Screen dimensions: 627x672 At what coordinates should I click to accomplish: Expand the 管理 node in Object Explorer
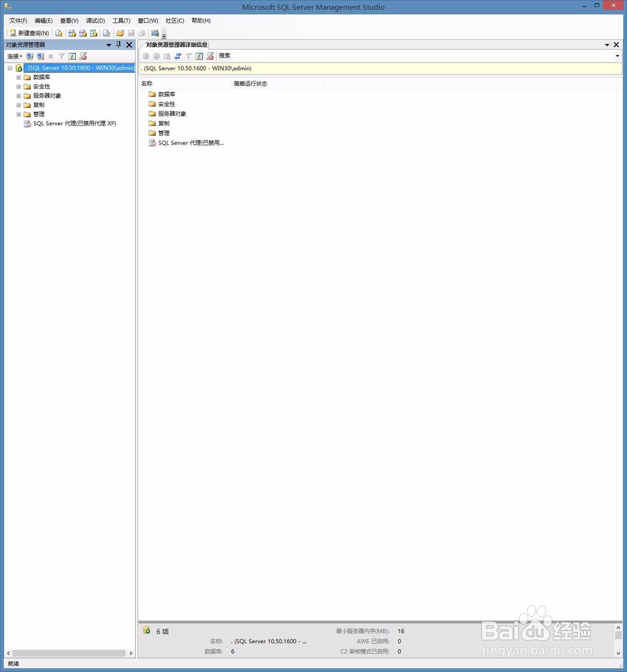tap(19, 115)
